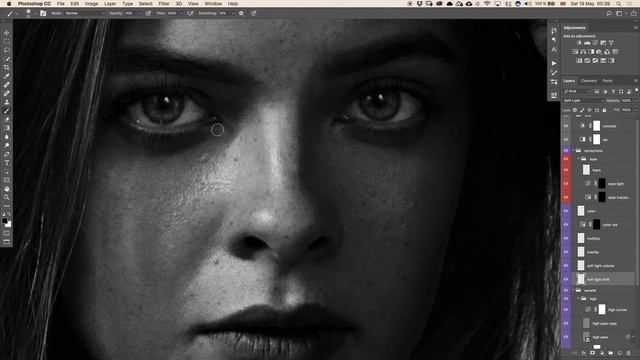Select the Crop tool
The height and width of the screenshot is (360, 640).
tap(7, 67)
